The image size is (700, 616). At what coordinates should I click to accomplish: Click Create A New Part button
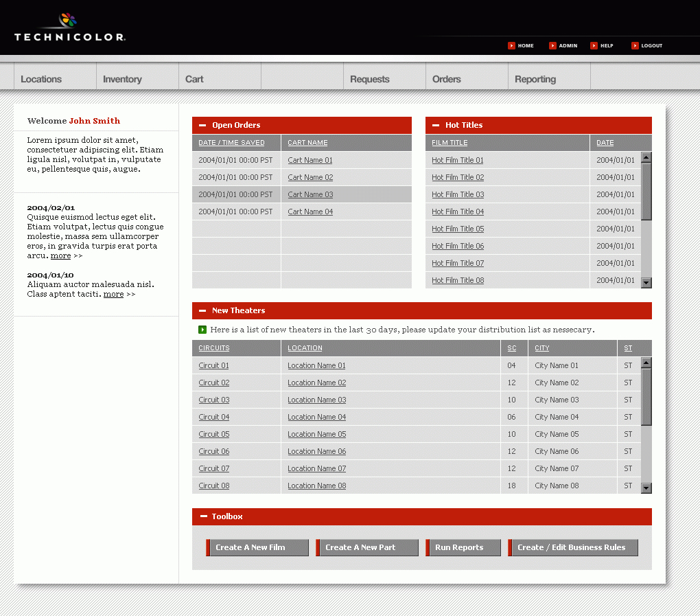pyautogui.click(x=367, y=547)
